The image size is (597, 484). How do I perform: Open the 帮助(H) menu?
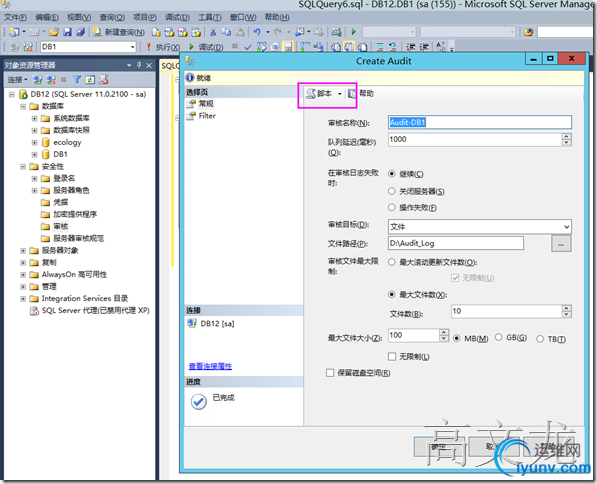[x=277, y=17]
